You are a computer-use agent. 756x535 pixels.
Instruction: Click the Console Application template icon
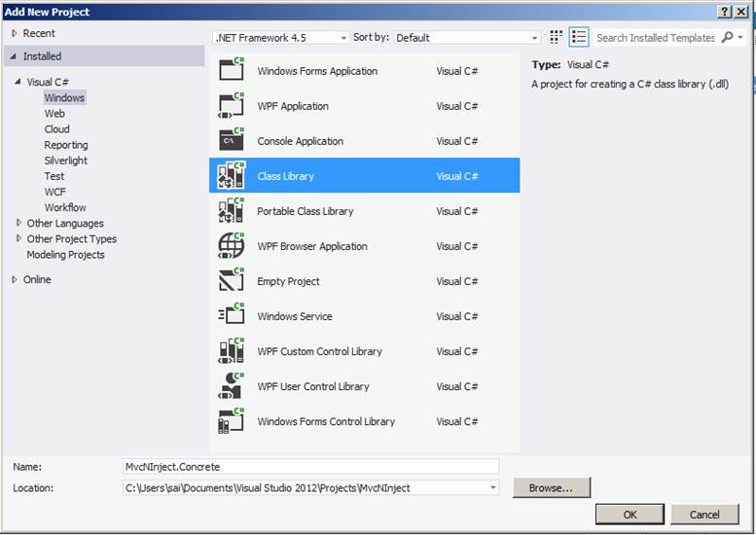click(x=232, y=140)
